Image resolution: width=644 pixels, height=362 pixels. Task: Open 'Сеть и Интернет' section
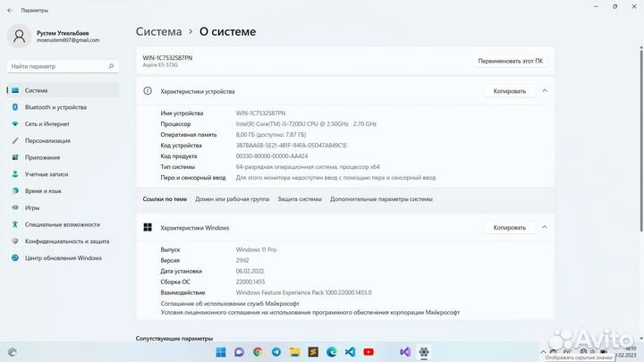pyautogui.click(x=63, y=124)
